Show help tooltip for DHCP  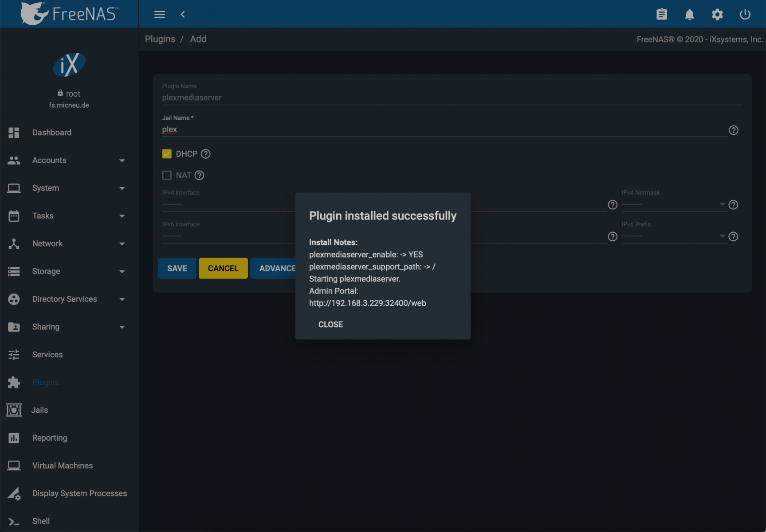[206, 154]
